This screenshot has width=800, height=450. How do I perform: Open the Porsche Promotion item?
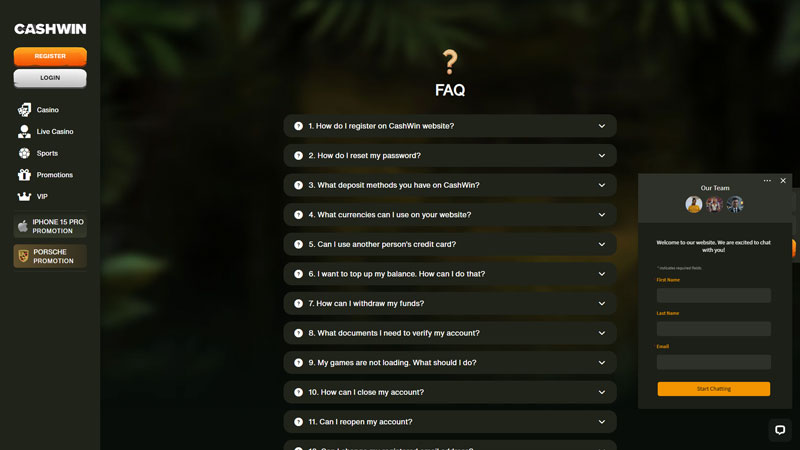50,256
